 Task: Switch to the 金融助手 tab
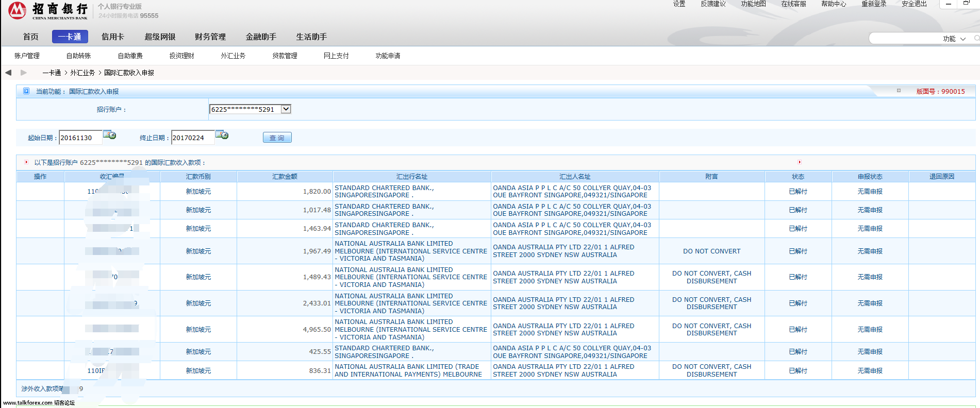pyautogui.click(x=261, y=37)
